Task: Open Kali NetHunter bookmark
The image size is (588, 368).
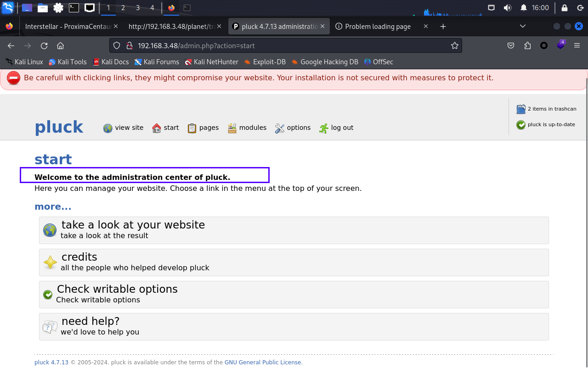Action: tap(211, 61)
